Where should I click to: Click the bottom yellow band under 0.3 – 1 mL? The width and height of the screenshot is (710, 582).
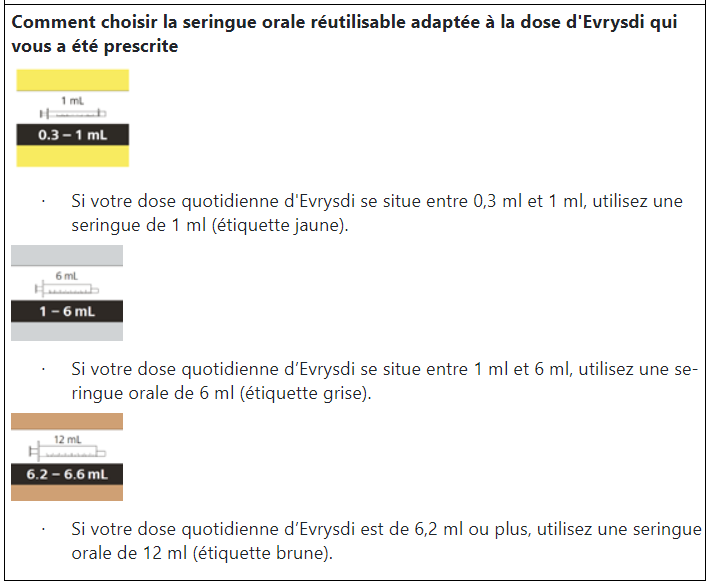[x=73, y=156]
